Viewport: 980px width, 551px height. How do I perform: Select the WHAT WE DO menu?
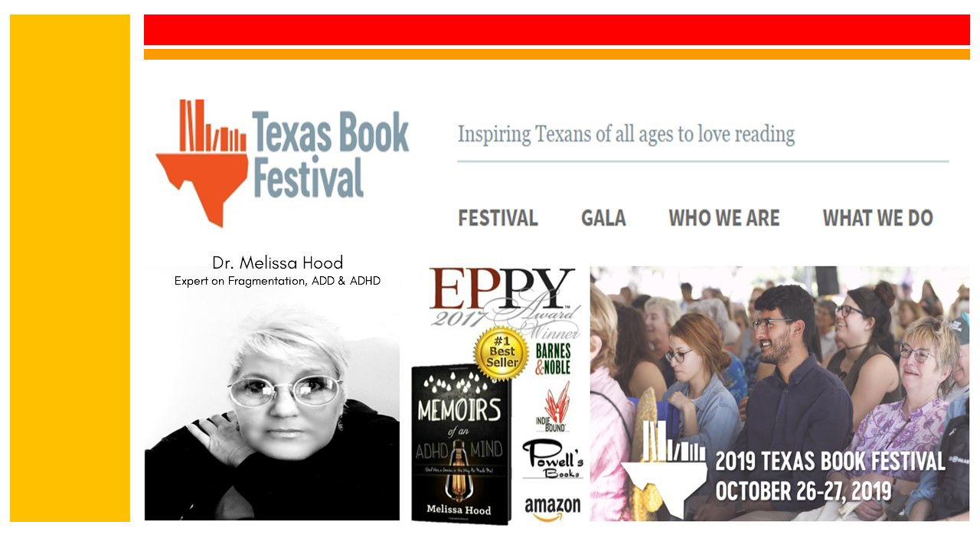coord(878,218)
